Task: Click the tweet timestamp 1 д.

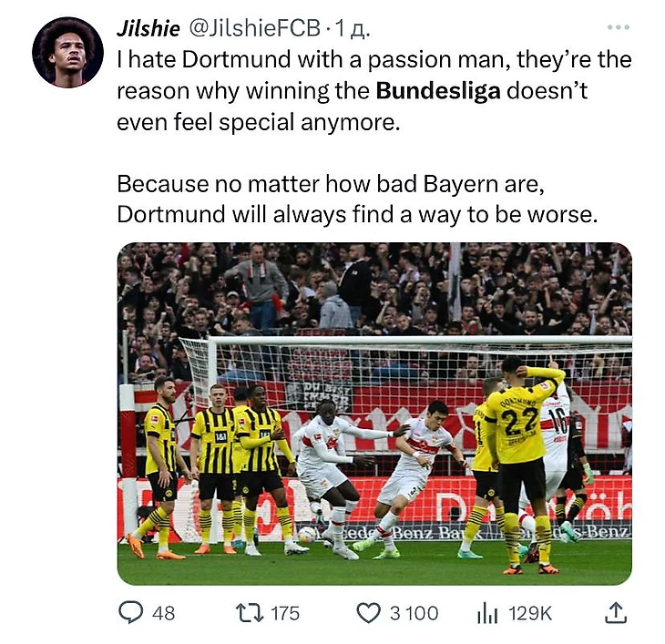Action: (352, 29)
